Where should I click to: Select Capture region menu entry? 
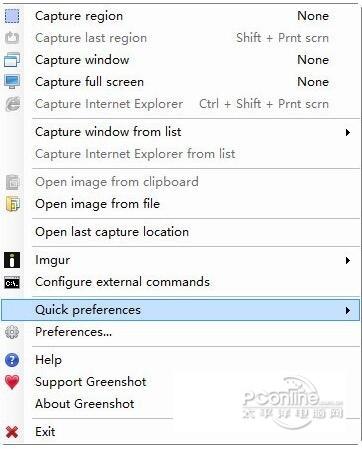[x=181, y=16]
